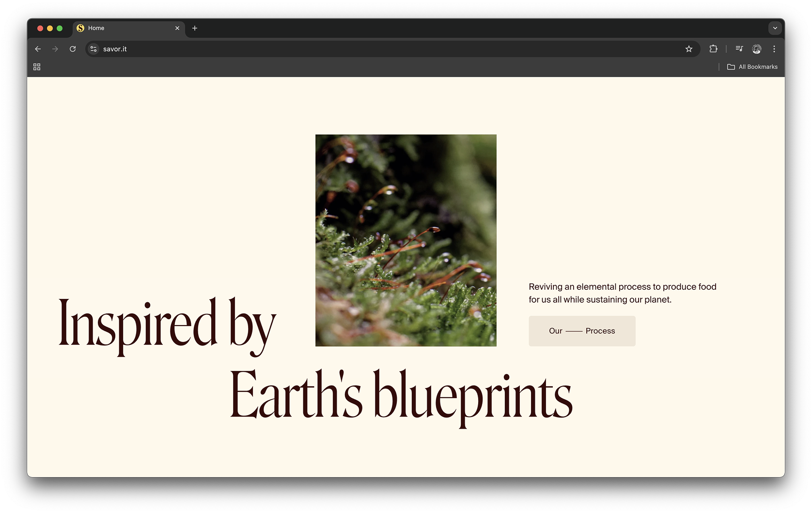Open the media controls icon
This screenshot has height=513, width=812.
pos(739,49)
